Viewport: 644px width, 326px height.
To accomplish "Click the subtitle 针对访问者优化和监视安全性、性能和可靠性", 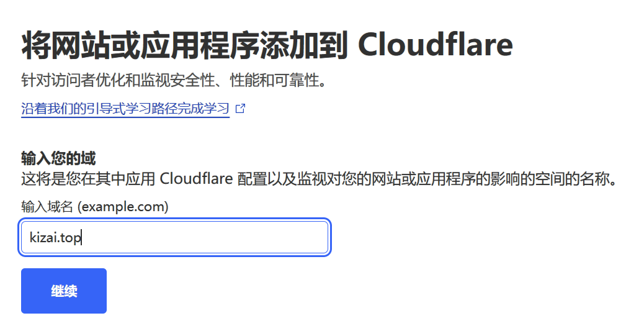I will (x=174, y=80).
